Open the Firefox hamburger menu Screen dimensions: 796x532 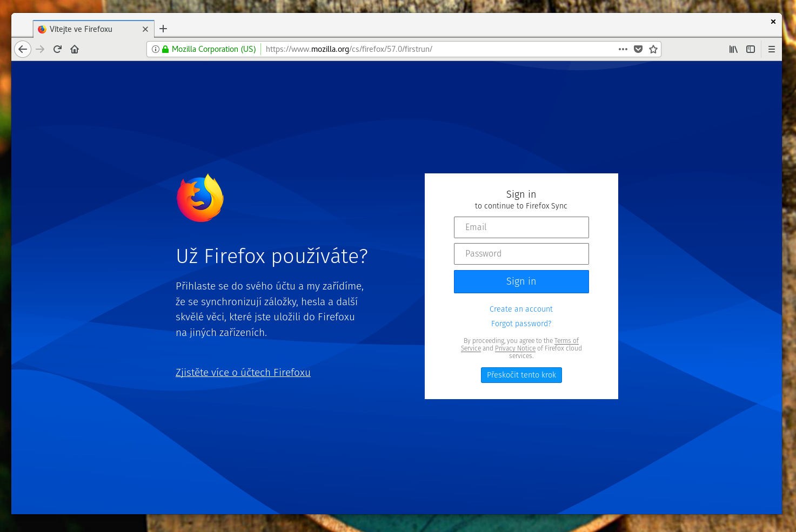(x=772, y=49)
